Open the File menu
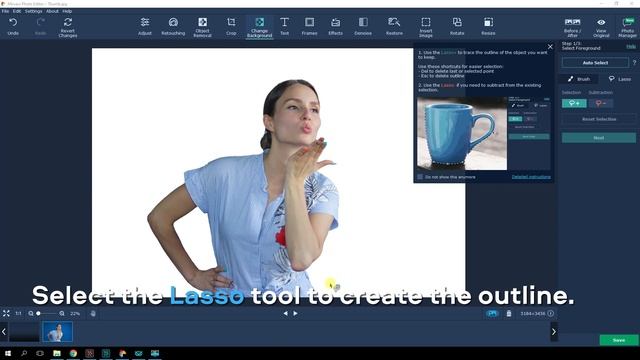The width and height of the screenshot is (640, 360). (x=5, y=11)
